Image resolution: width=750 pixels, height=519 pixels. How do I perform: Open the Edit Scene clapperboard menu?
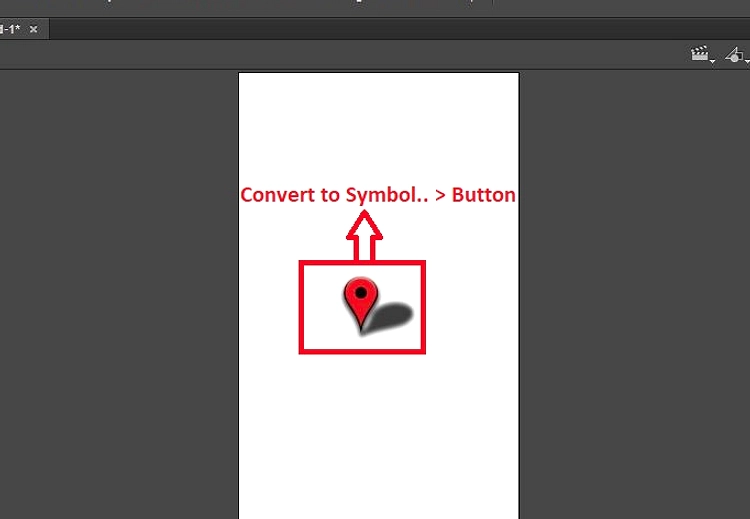click(702, 55)
